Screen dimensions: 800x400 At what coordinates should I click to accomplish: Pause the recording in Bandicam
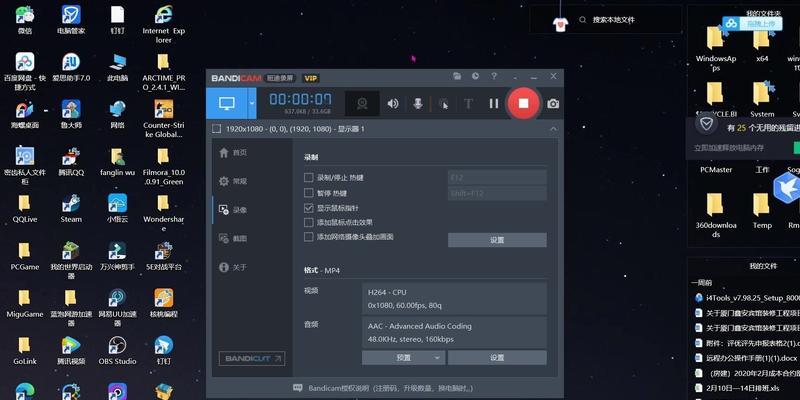[493, 104]
